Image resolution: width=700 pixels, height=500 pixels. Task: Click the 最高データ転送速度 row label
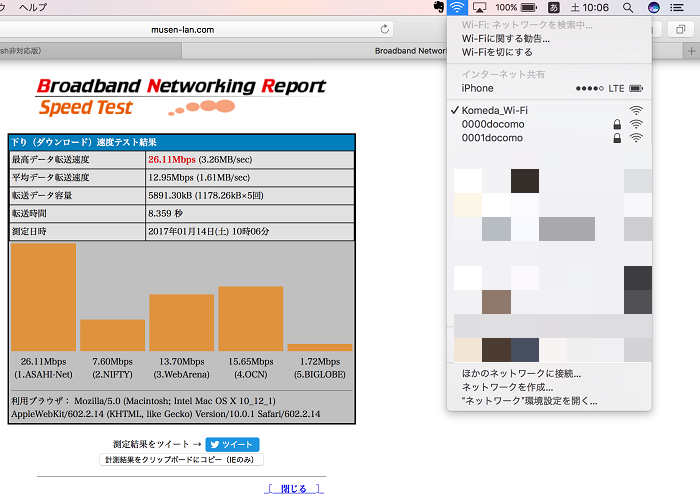coord(50,159)
